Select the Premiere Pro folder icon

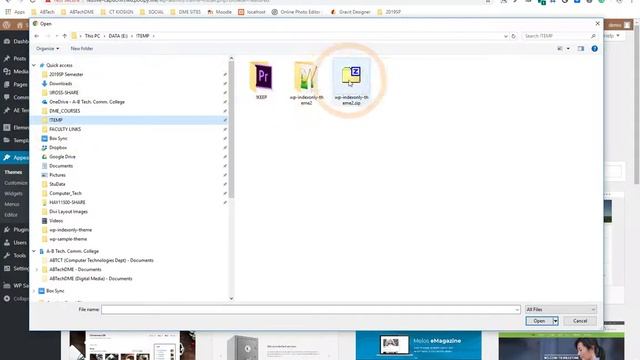click(261, 76)
